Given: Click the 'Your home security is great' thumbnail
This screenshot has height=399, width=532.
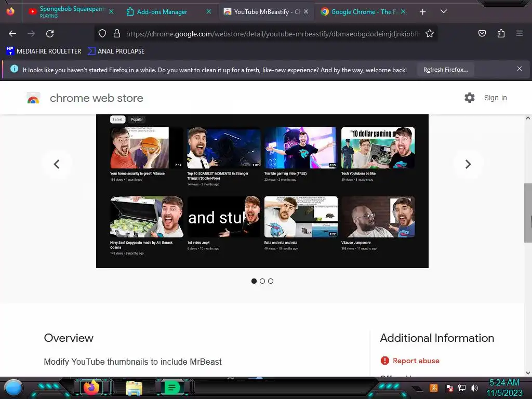Looking at the screenshot, I should pos(146,148).
